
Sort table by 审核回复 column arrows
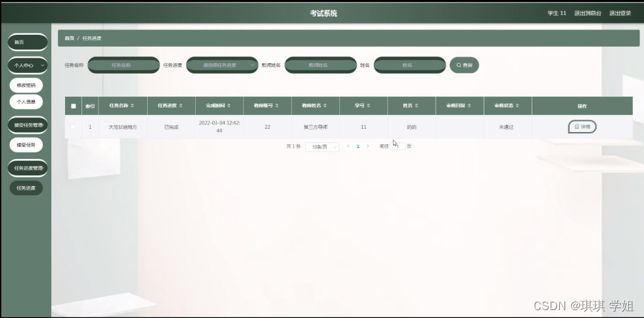pyautogui.click(x=469, y=106)
